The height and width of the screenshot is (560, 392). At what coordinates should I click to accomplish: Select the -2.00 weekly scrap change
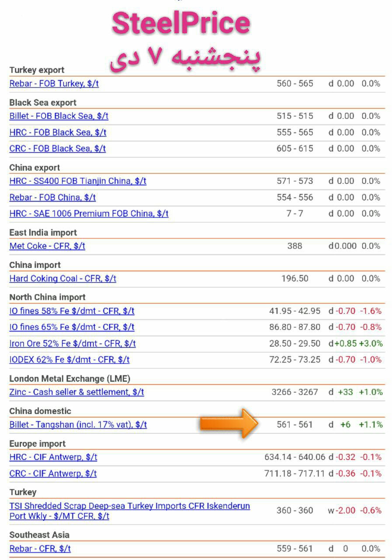click(345, 511)
